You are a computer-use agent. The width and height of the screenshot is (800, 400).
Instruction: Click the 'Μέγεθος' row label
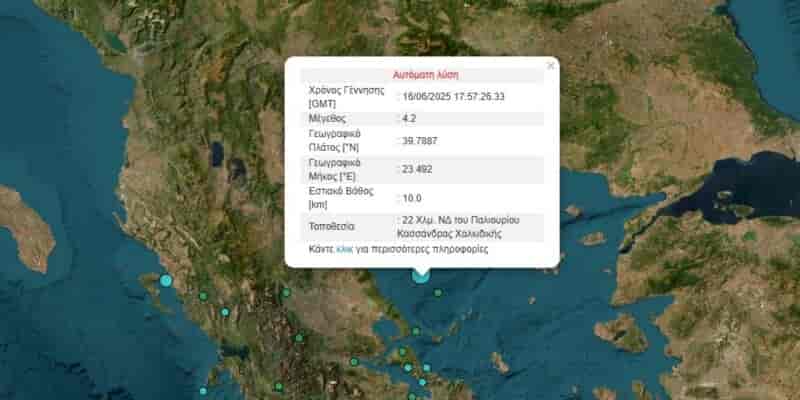[329, 118]
